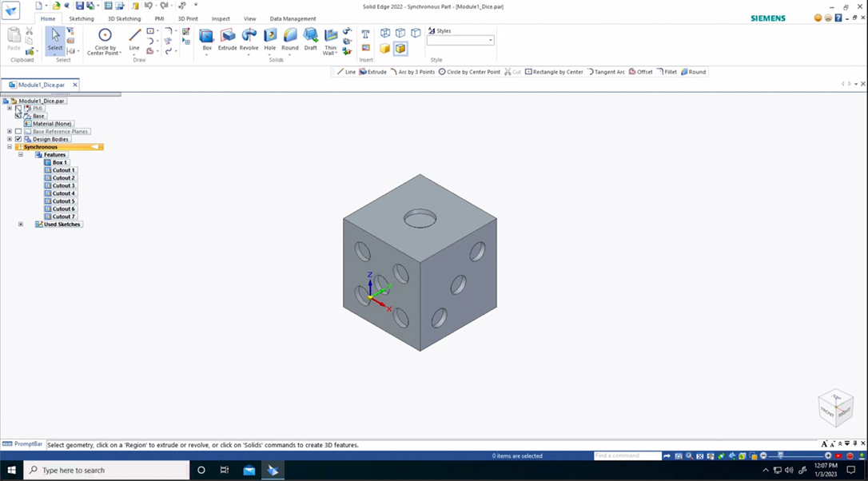The height and width of the screenshot is (481, 868).
Task: Open the Data Management ribbon tab
Action: point(293,19)
